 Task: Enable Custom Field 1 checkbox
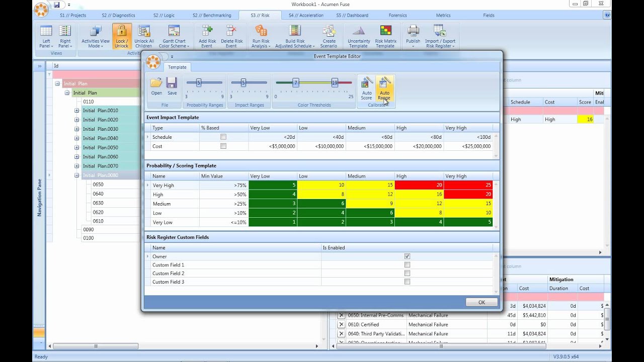click(407, 265)
